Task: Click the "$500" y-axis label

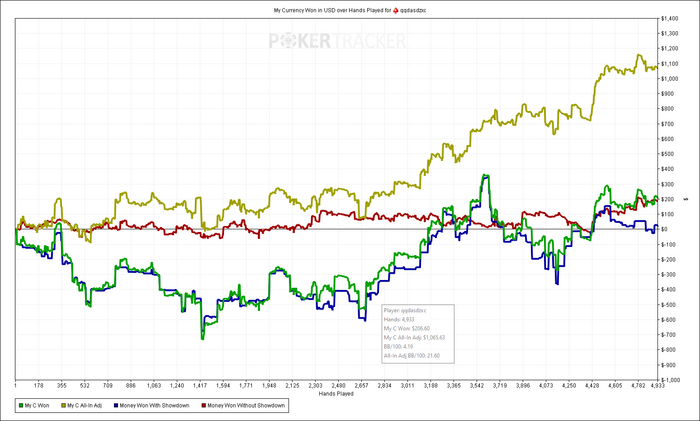Action: click(x=667, y=154)
